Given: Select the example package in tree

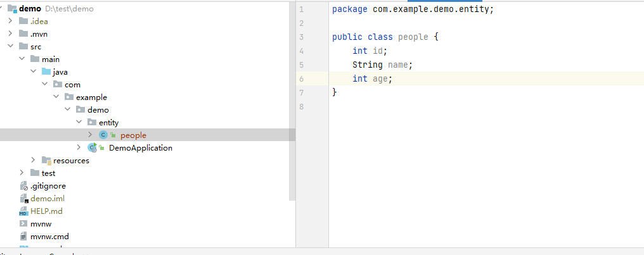Looking at the screenshot, I should [x=91, y=97].
